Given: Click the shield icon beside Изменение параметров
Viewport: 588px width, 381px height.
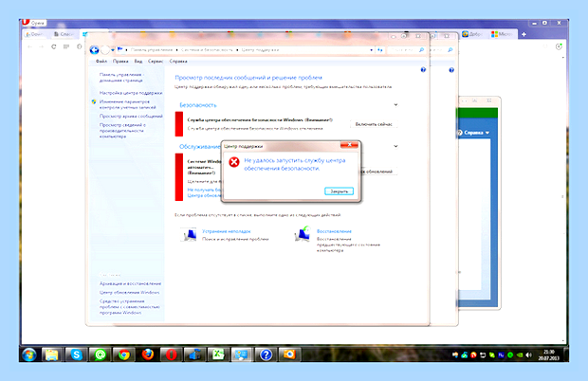Looking at the screenshot, I should [x=94, y=102].
